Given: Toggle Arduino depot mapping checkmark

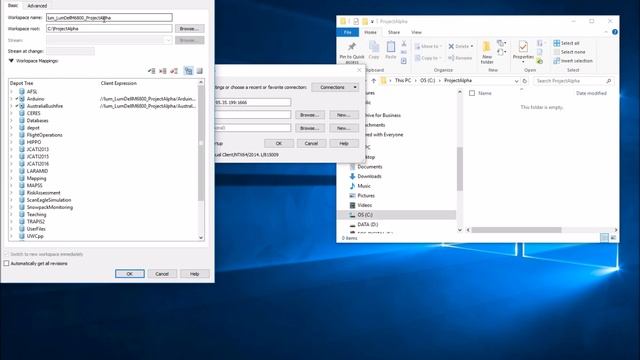Looking at the screenshot, I should tap(17, 99).
